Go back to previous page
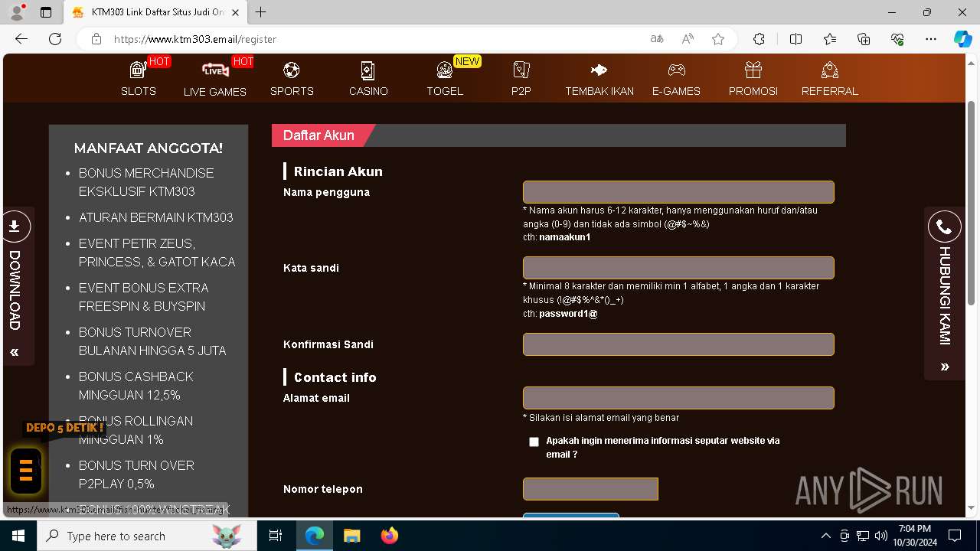 click(21, 39)
